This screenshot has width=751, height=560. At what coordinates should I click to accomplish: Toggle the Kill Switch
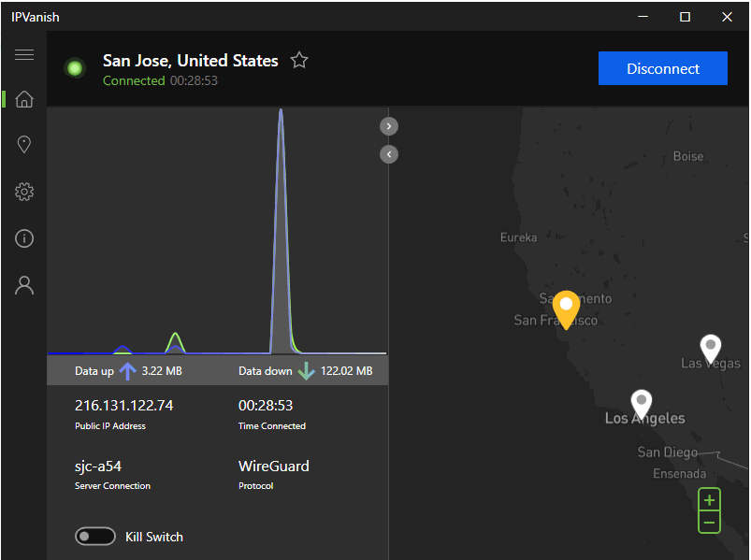click(95, 537)
